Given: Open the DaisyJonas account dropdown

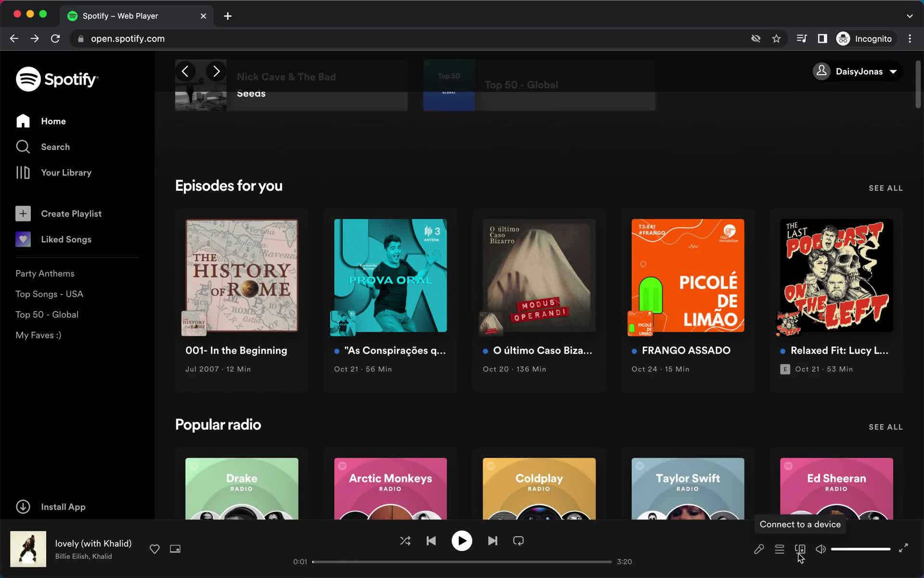Looking at the screenshot, I should [x=857, y=71].
